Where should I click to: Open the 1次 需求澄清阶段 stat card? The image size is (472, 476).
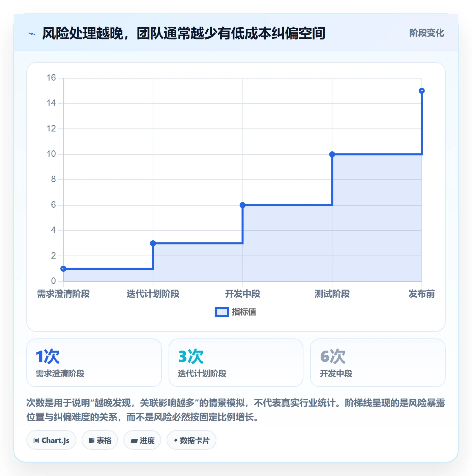tap(94, 363)
